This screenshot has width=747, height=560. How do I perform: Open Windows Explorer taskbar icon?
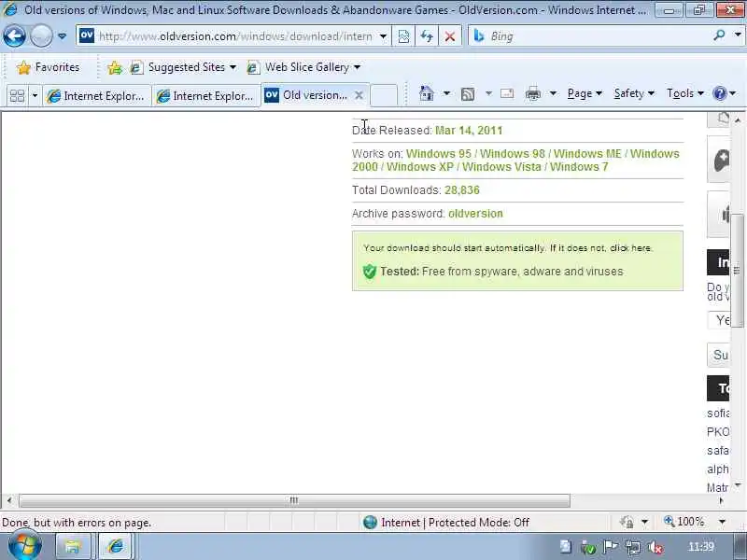tap(73, 546)
